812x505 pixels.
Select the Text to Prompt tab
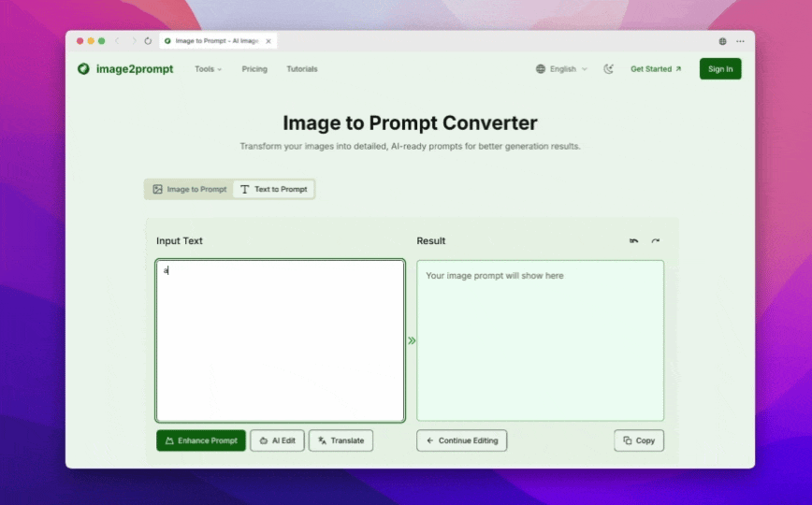pyautogui.click(x=274, y=189)
